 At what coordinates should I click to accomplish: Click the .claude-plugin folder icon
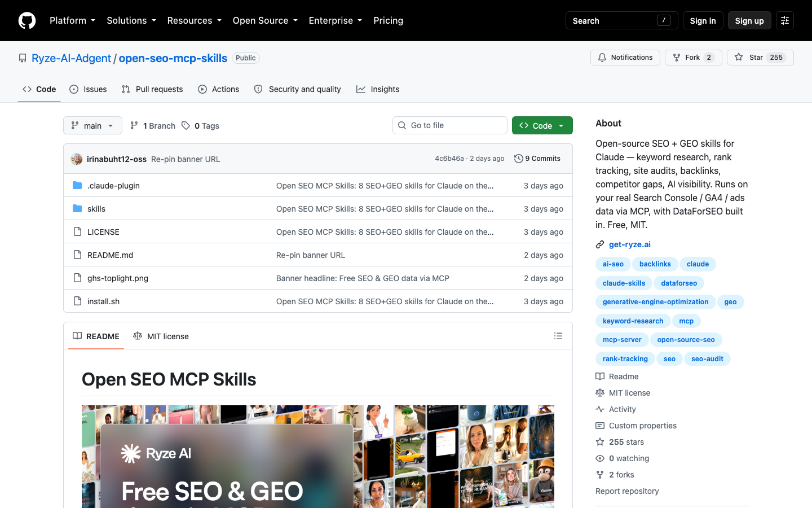point(77,185)
